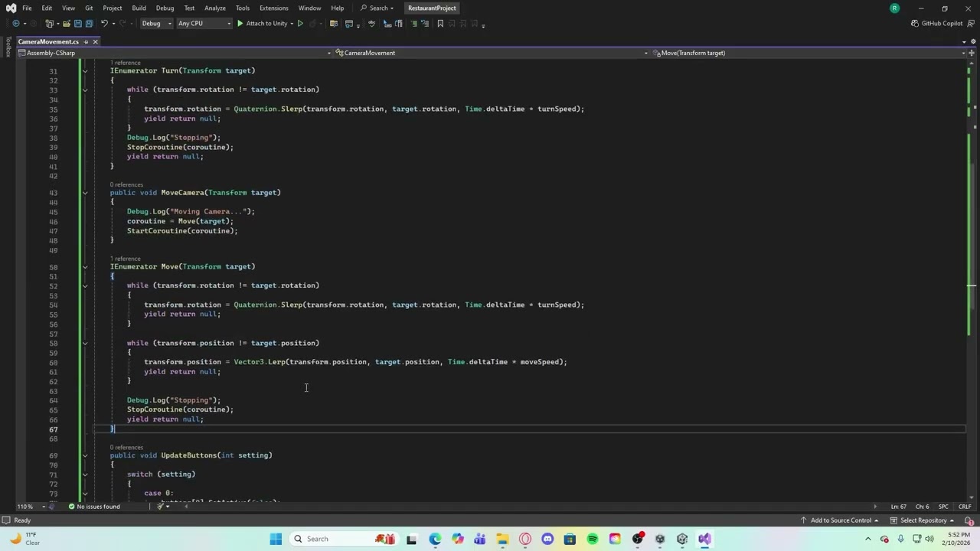Collapse the while loop at line 33
This screenshot has width=980, height=551.
(x=85, y=90)
